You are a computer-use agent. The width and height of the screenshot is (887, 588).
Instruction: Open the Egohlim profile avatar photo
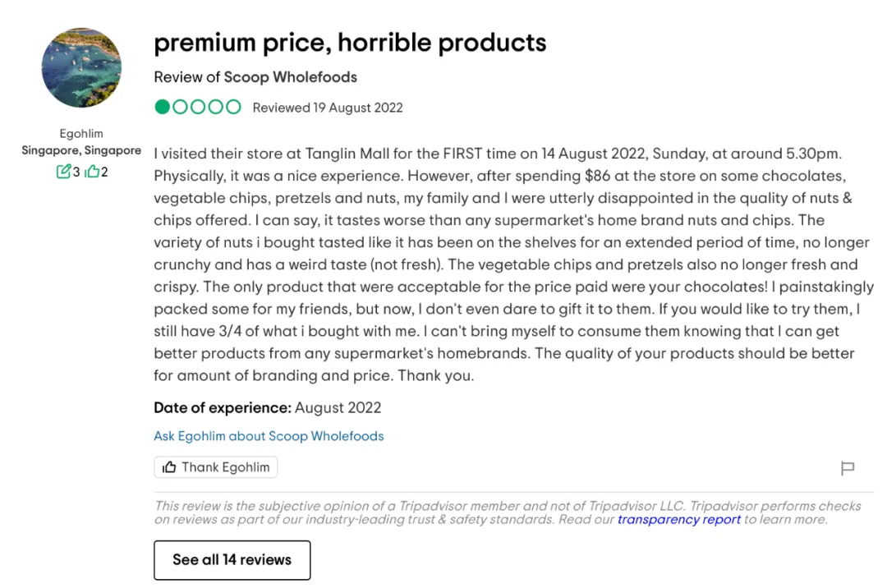click(81, 67)
